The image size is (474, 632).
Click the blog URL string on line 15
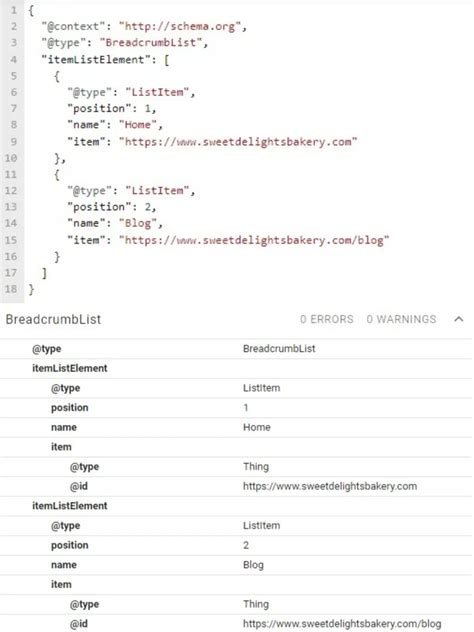254,240
